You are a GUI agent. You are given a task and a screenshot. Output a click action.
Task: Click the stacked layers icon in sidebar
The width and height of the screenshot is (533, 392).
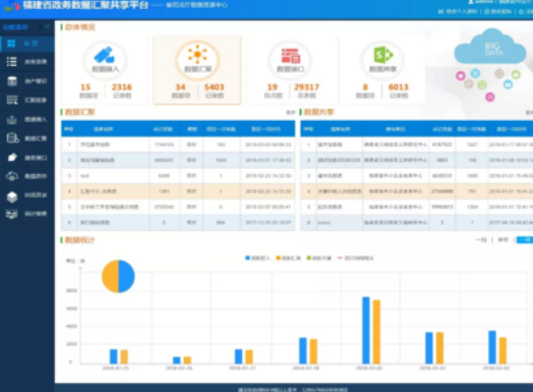pos(12,196)
